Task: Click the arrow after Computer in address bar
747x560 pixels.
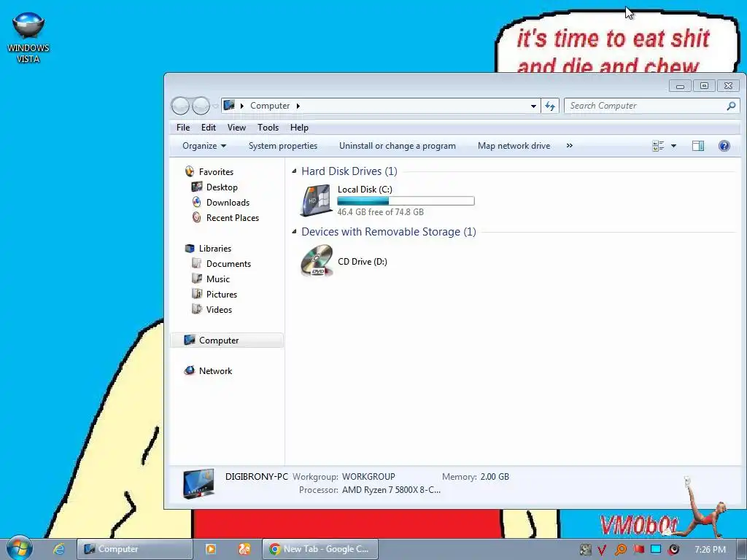Action: [298, 106]
